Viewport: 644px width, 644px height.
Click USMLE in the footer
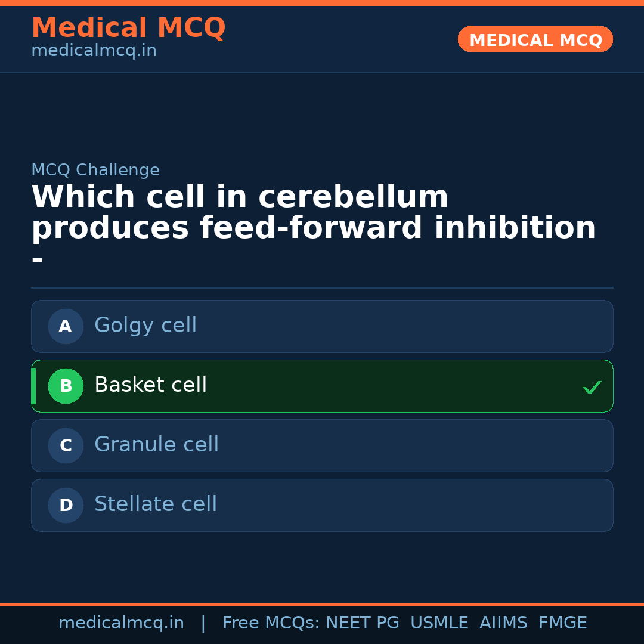(439, 623)
